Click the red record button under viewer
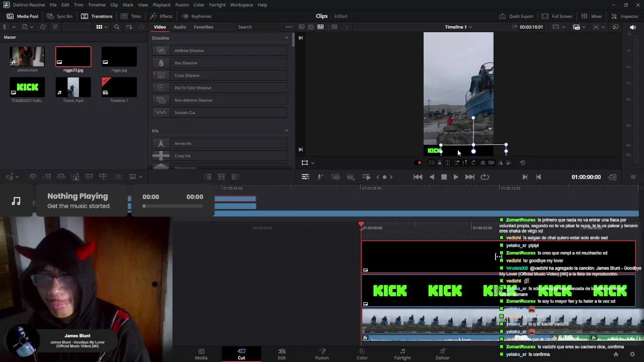The width and height of the screenshot is (644, 362). click(x=419, y=162)
